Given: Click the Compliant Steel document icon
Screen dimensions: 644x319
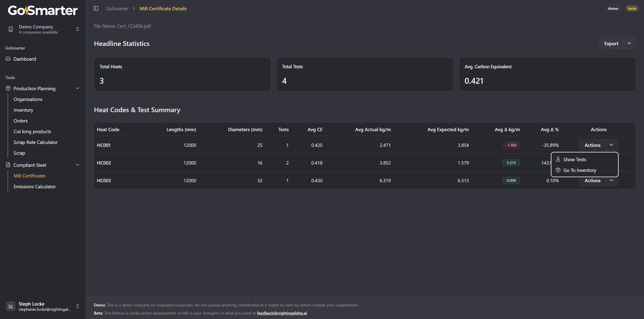Looking at the screenshot, I should point(8,165).
